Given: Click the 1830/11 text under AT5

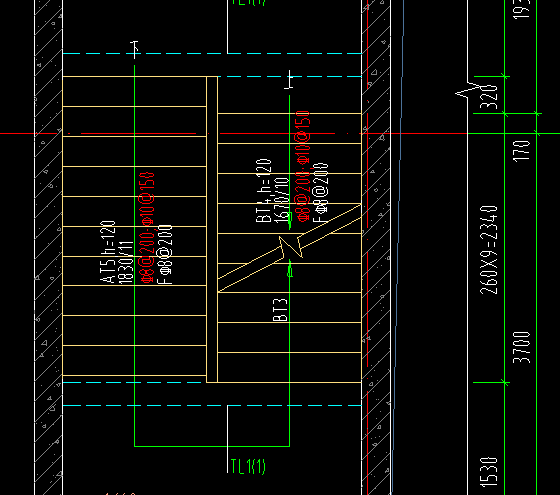Looking at the screenshot, I should click(x=126, y=263).
